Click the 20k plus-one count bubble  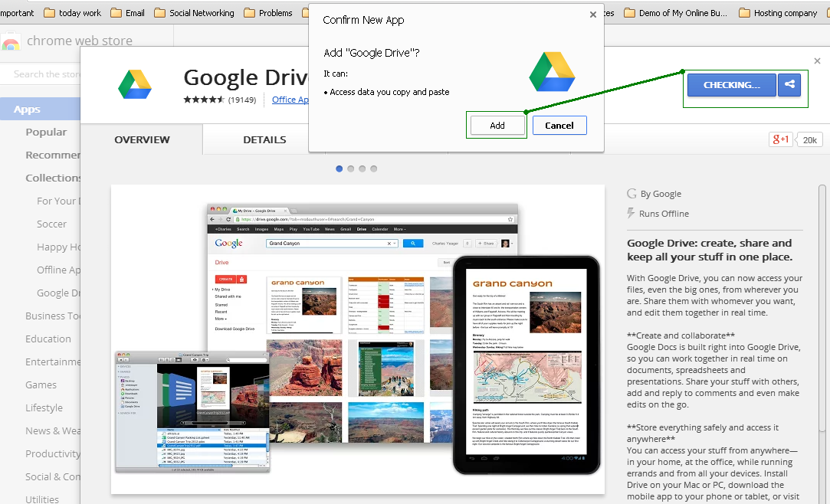click(x=809, y=139)
